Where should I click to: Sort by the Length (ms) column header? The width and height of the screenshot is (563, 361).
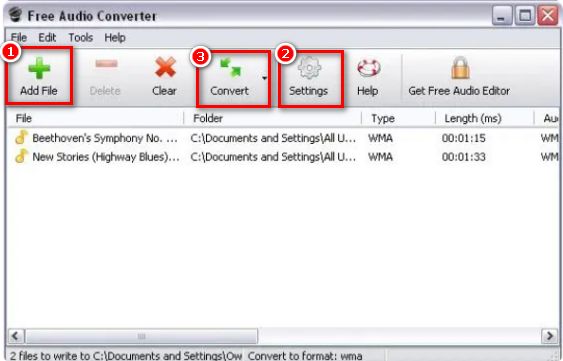point(485,118)
